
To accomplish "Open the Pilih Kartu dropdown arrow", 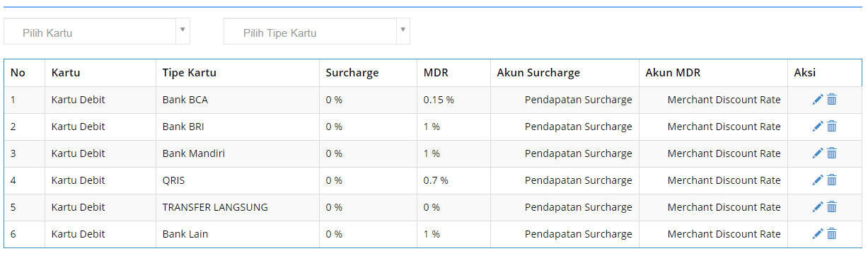I will pyautogui.click(x=183, y=30).
